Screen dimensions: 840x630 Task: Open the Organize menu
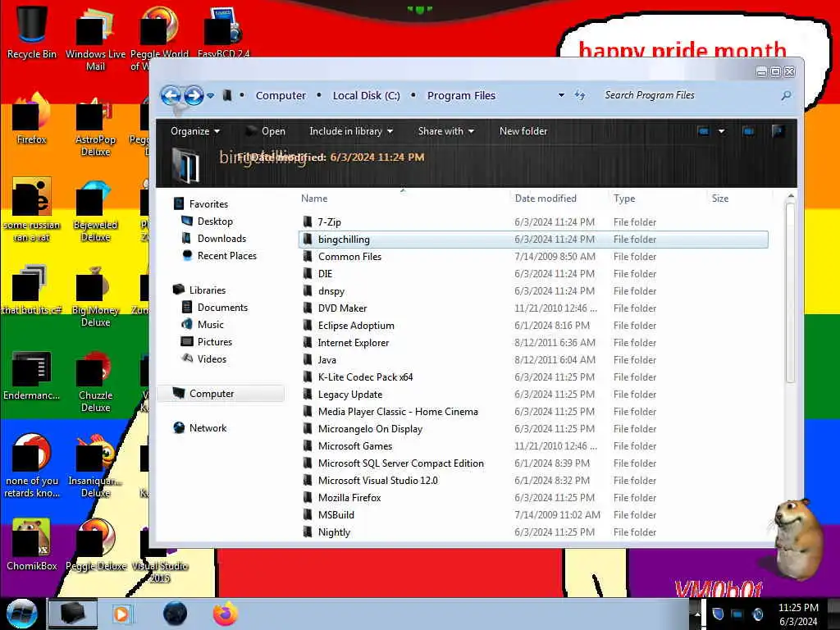point(195,131)
